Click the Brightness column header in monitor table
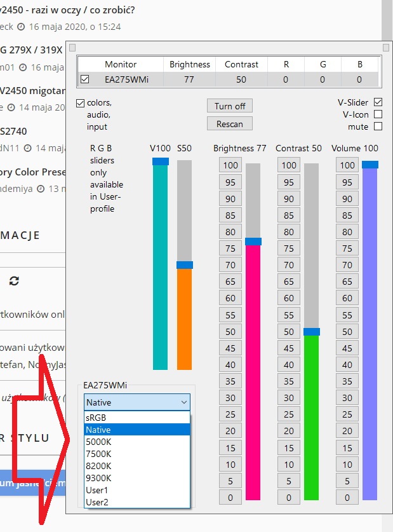The height and width of the screenshot is (532, 393). click(190, 64)
